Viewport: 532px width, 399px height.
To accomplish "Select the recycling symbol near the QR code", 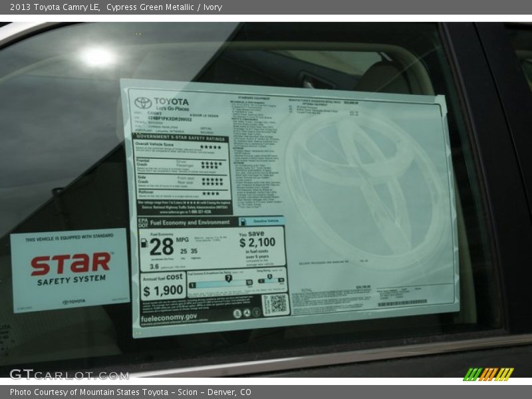I will pos(247,313).
